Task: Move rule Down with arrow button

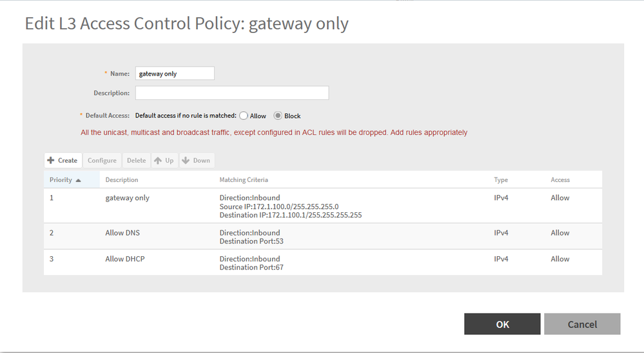Action: click(x=196, y=161)
